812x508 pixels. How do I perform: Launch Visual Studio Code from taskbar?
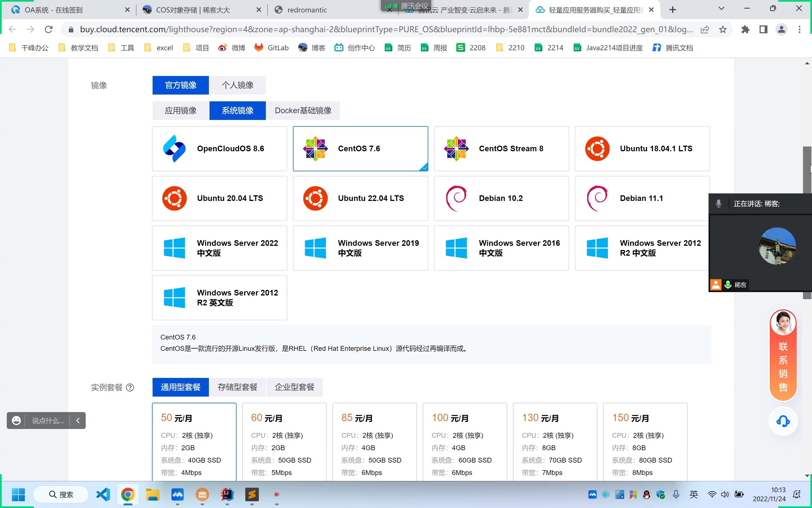point(103,494)
